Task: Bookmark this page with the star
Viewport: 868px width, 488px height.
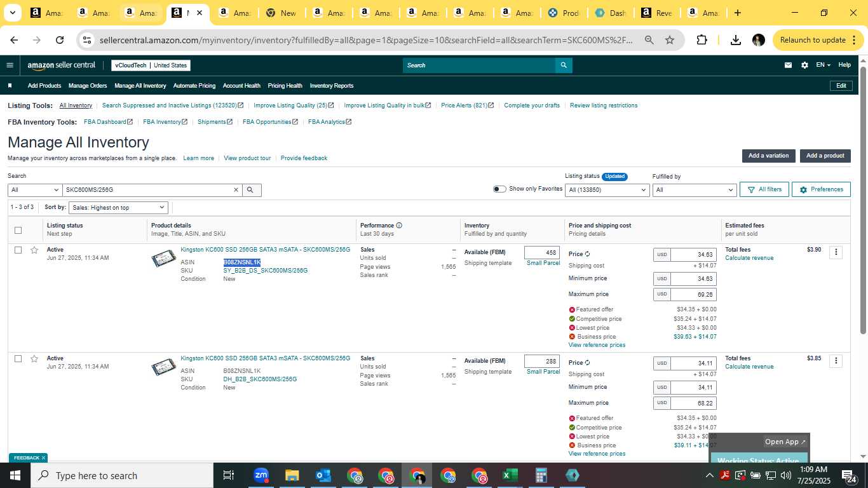Action: [670, 40]
